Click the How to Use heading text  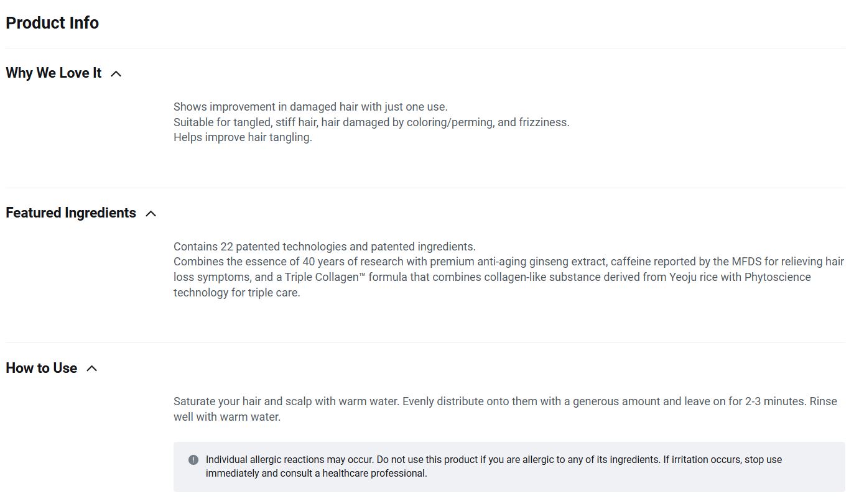[42, 369]
